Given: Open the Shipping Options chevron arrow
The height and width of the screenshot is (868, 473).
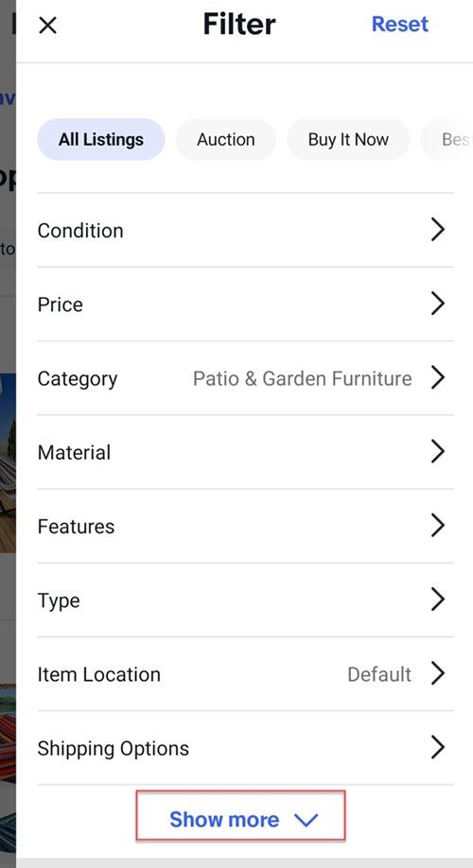Looking at the screenshot, I should (438, 747).
